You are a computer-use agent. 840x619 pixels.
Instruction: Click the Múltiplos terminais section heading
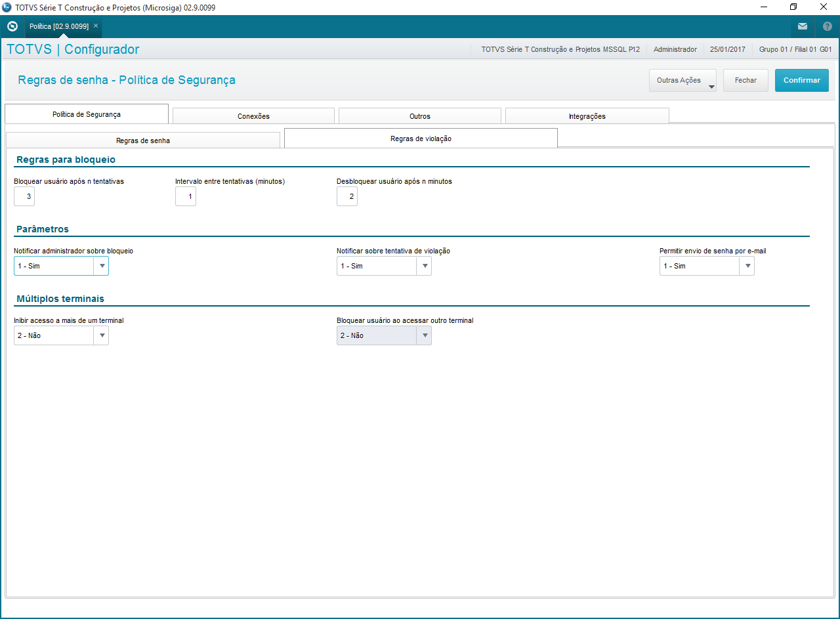60,299
